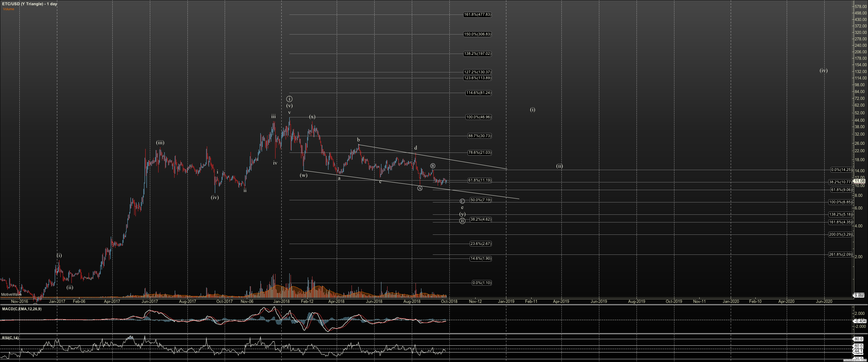Viewport: 868px width, 362px height.
Task: Click the circled C wave label
Action: (462, 201)
